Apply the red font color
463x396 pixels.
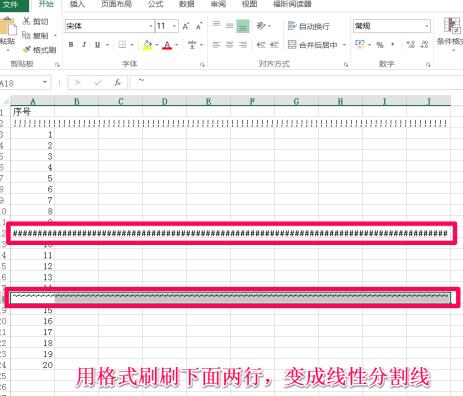coord(167,45)
